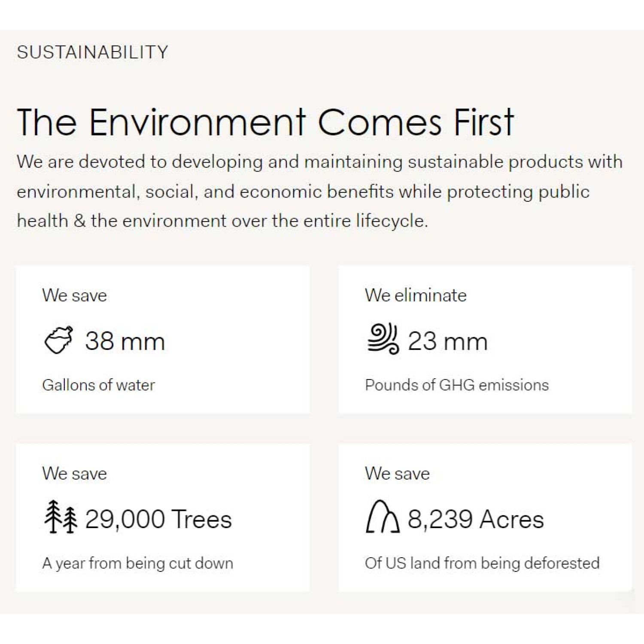
Task: Click 'The Environment Comes First' heading
Action: (265, 122)
